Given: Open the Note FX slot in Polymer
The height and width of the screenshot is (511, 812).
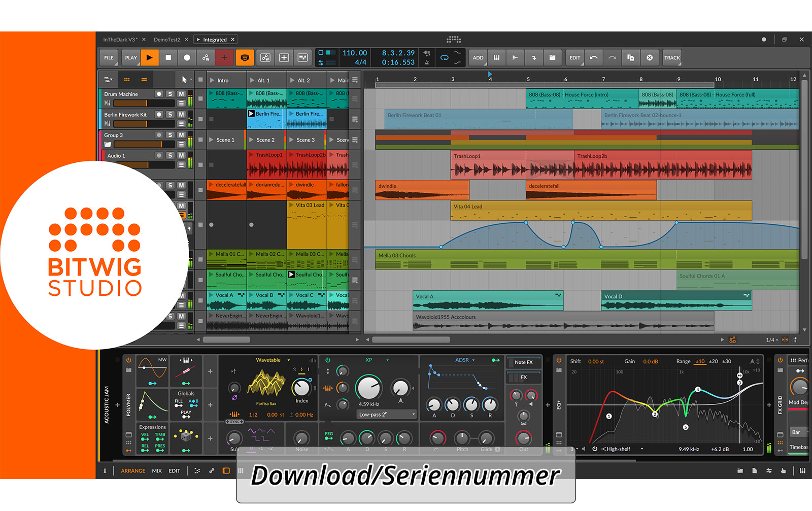Looking at the screenshot, I should pyautogui.click(x=524, y=362).
